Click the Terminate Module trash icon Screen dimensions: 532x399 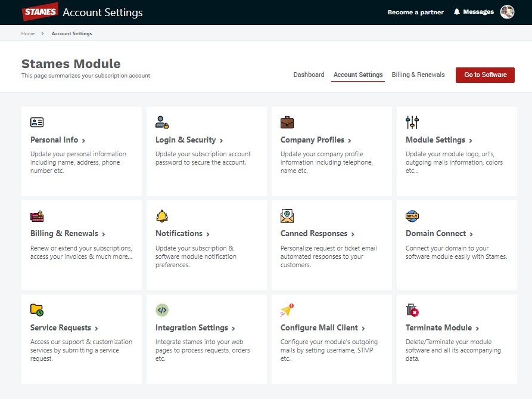pos(412,310)
